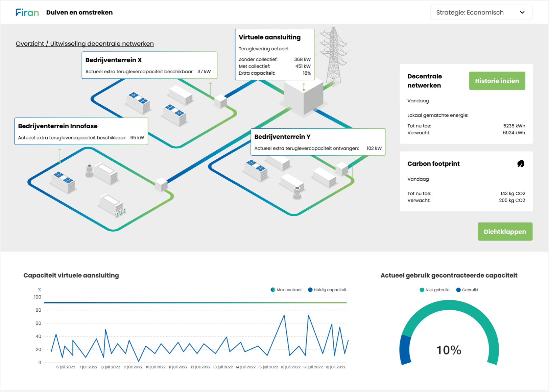Toggle the Niet gebruikt legend entry
This screenshot has height=392, width=549.
434,290
